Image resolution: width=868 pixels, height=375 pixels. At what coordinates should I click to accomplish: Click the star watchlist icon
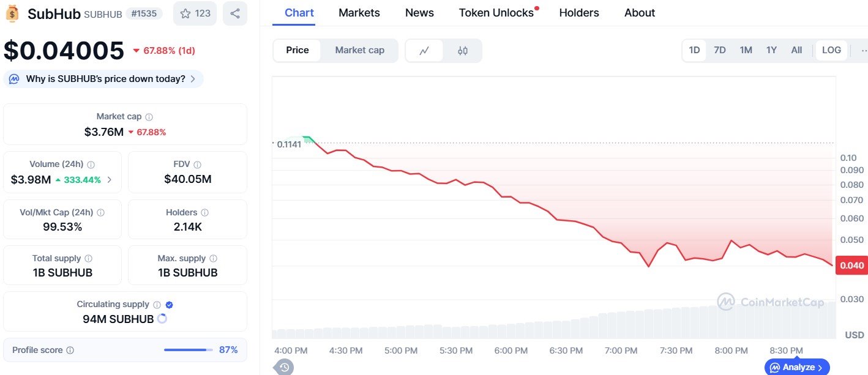[x=185, y=13]
